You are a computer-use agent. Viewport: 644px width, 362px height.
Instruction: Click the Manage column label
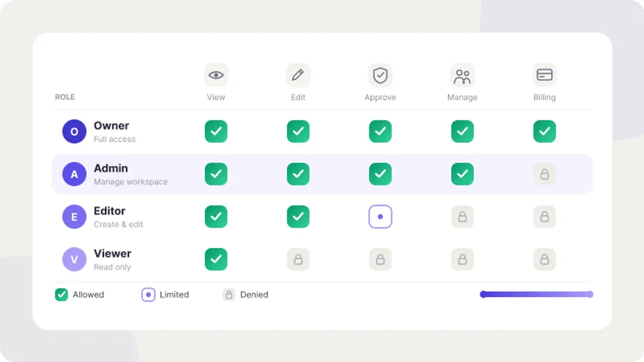click(463, 97)
